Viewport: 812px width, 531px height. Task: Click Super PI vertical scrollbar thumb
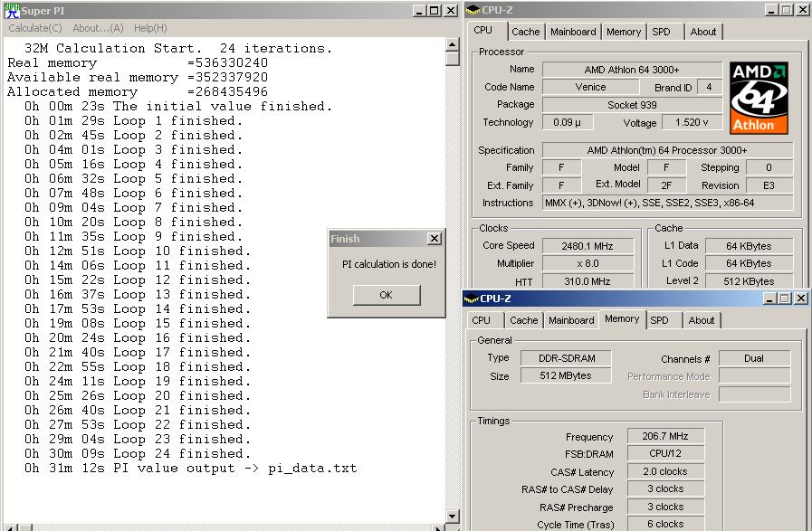click(x=452, y=58)
